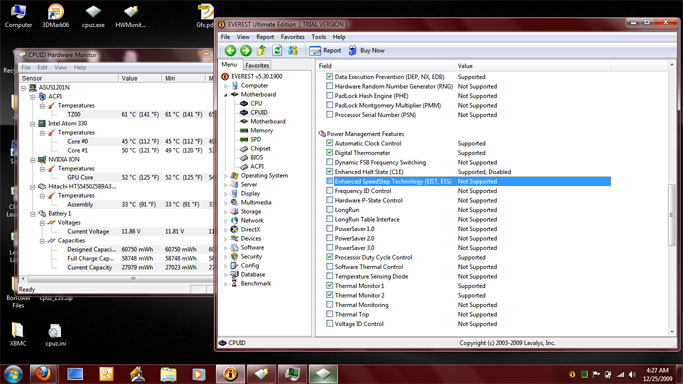The height and width of the screenshot is (384, 683).
Task: Select Chipset node in the tree
Action: coord(260,148)
